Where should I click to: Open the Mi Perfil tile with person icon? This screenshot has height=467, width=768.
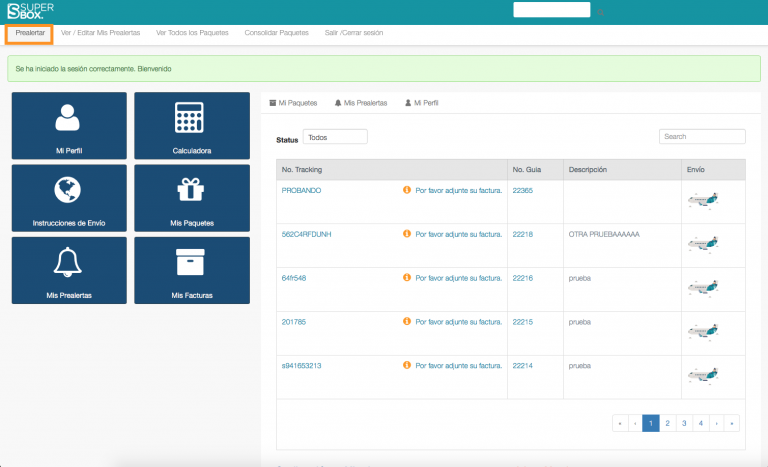pyautogui.click(x=69, y=126)
